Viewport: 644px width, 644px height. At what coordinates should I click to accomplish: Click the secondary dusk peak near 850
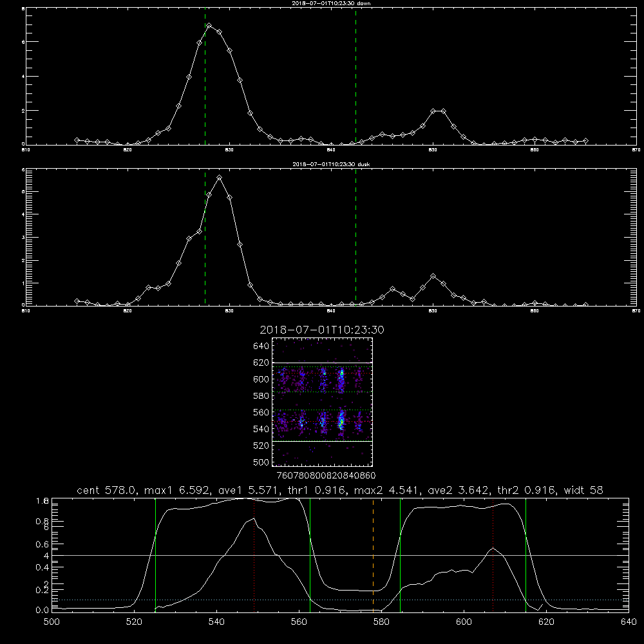[433, 276]
